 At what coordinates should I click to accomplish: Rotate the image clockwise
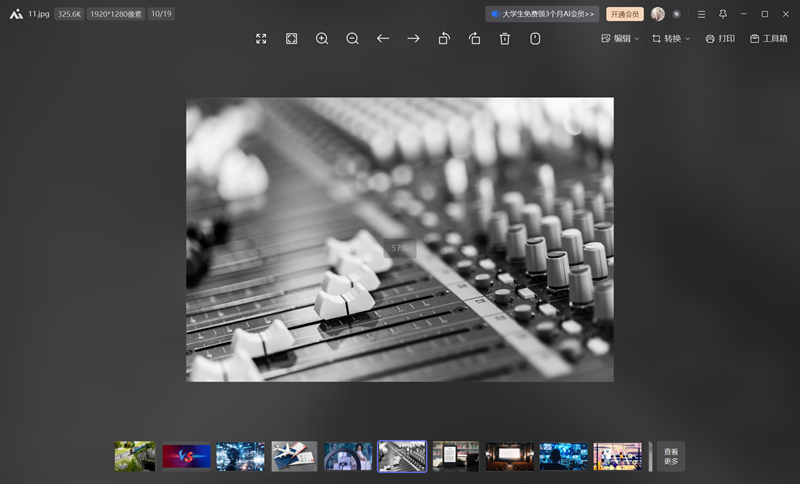[475, 38]
